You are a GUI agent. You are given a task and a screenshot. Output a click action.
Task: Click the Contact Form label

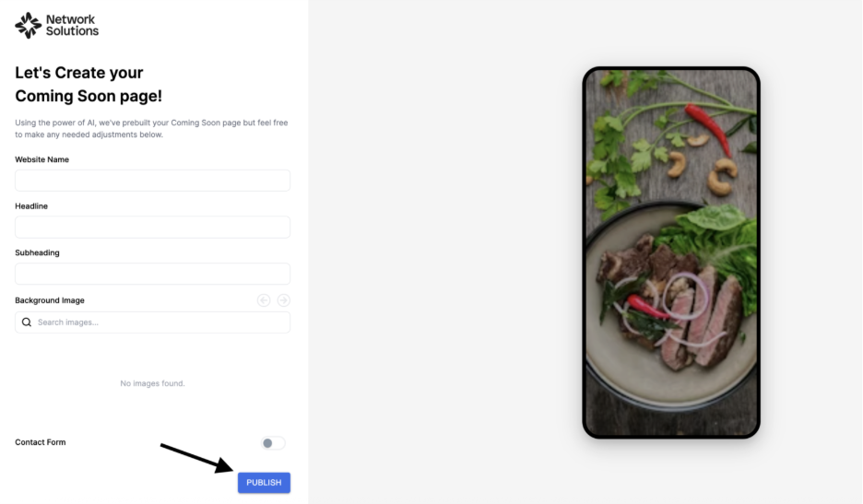click(41, 442)
